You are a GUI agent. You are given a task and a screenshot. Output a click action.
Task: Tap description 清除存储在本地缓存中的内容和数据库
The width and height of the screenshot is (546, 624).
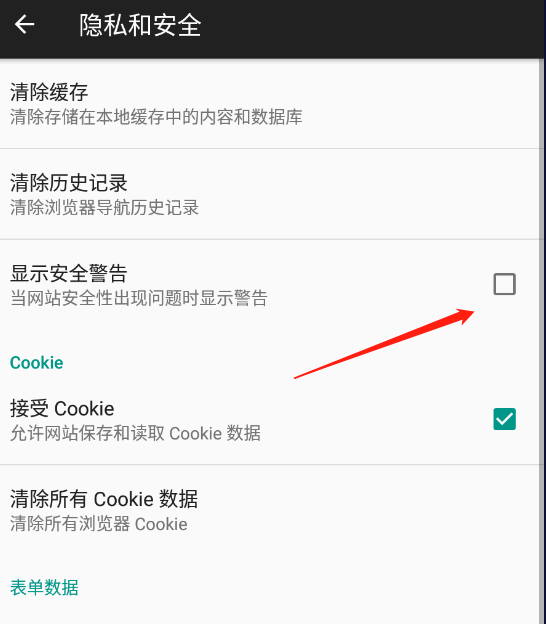click(x=156, y=117)
